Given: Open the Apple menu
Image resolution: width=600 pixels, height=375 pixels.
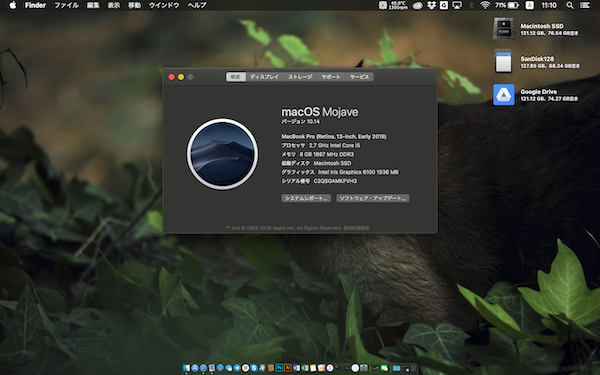Looking at the screenshot, I should tap(13, 5).
